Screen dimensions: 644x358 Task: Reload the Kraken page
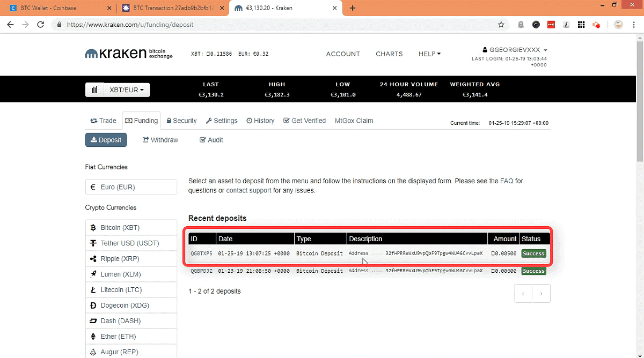[x=40, y=25]
